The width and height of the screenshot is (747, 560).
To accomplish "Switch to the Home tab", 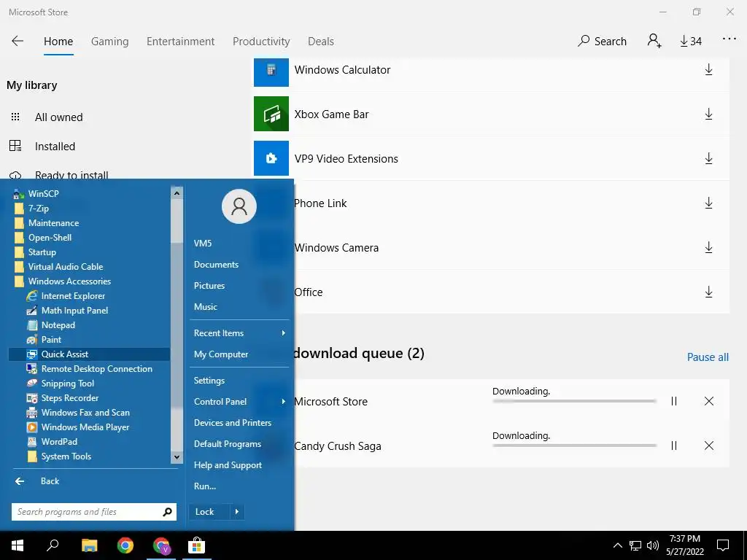I will click(58, 42).
